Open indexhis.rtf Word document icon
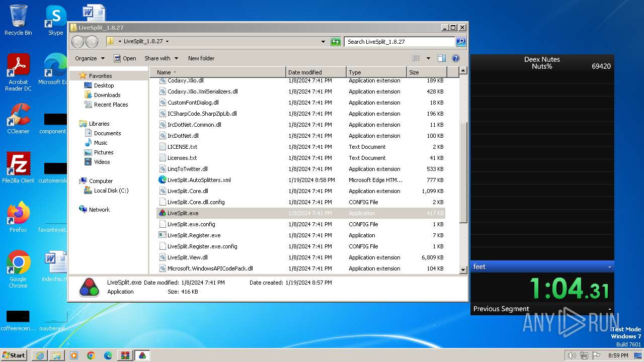The height and width of the screenshot is (362, 644). (x=55, y=266)
